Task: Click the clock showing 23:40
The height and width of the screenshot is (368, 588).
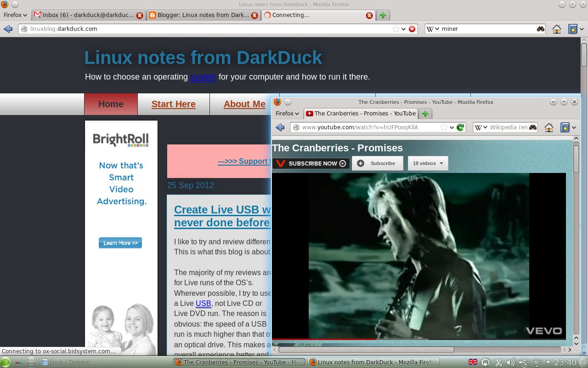Action: (x=565, y=362)
